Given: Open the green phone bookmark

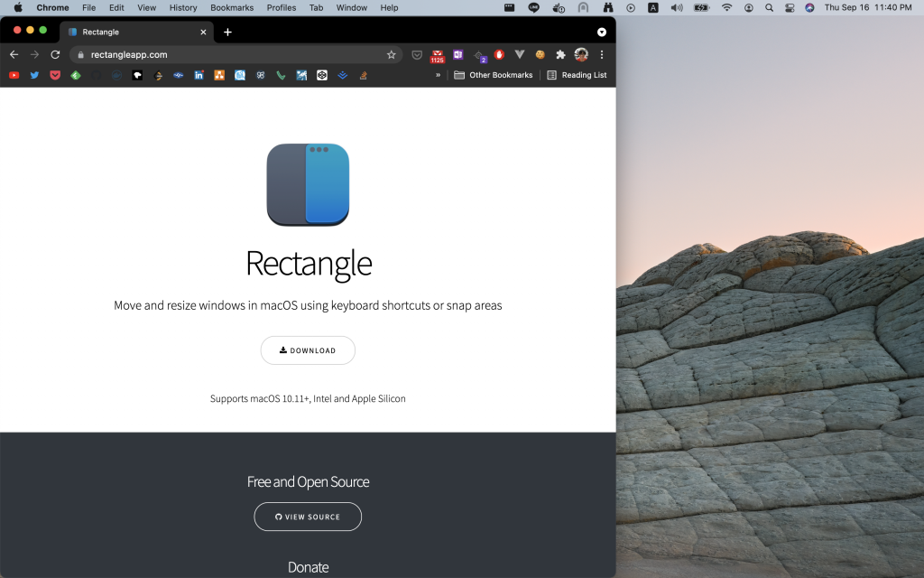Looking at the screenshot, I should click(282, 75).
